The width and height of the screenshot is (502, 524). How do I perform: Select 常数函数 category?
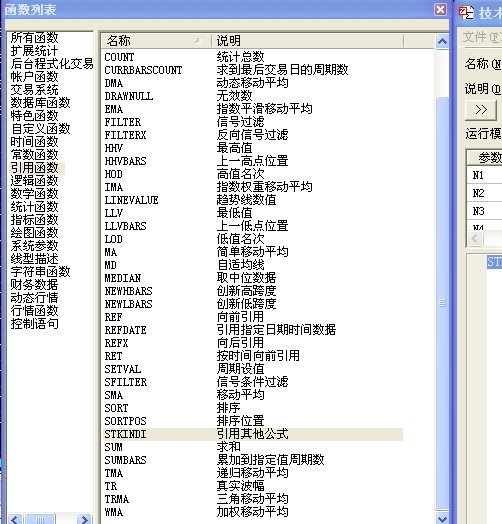point(34,155)
